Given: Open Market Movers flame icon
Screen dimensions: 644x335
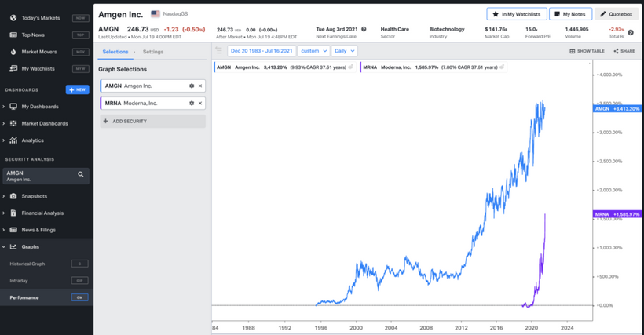Looking at the screenshot, I should [13, 52].
